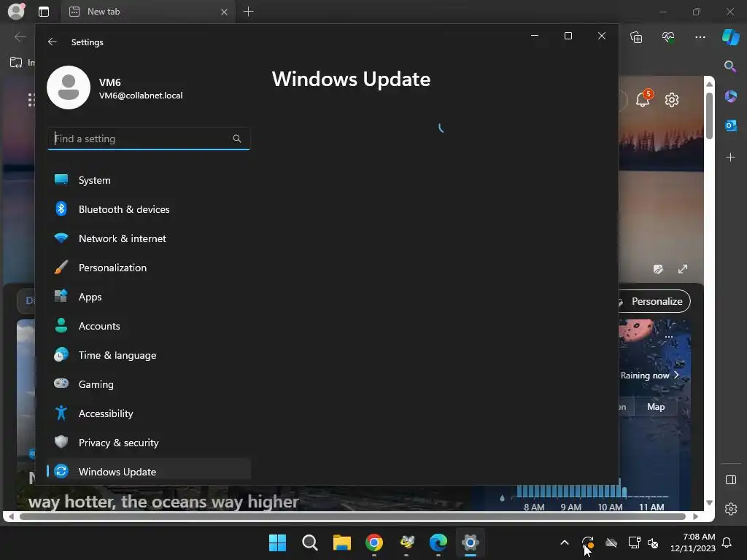This screenshot has width=747, height=560.
Task: Open File Explorer from taskbar
Action: (x=341, y=542)
